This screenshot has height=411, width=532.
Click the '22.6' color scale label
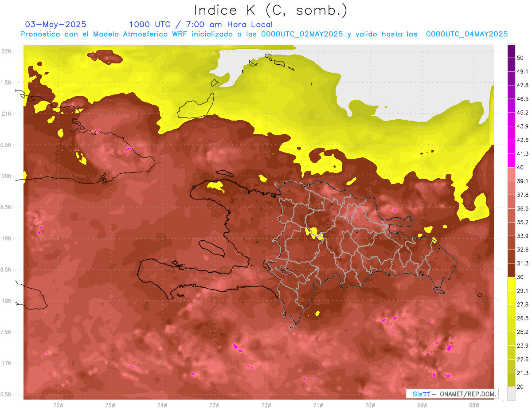tap(523, 360)
